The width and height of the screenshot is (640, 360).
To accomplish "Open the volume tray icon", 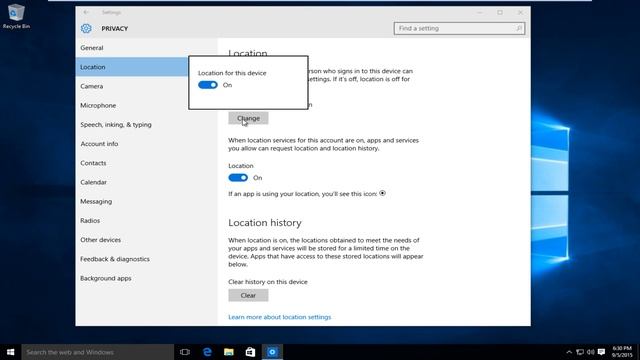I will click(x=591, y=352).
